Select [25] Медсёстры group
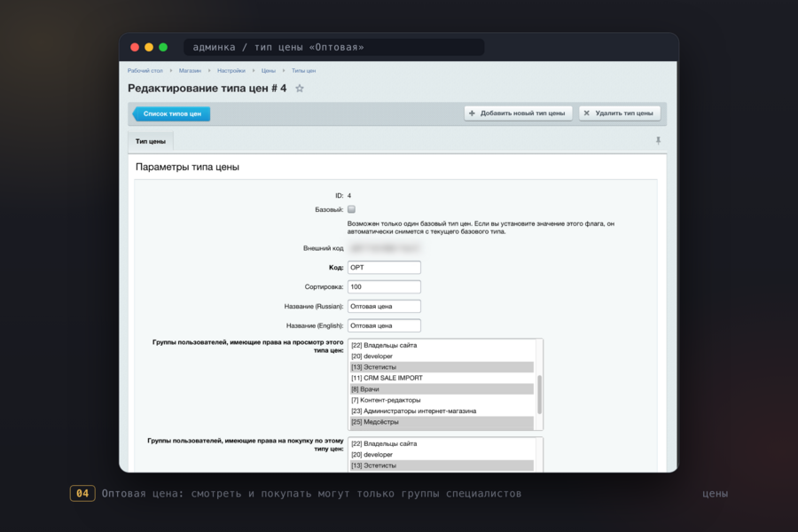 tap(442, 422)
